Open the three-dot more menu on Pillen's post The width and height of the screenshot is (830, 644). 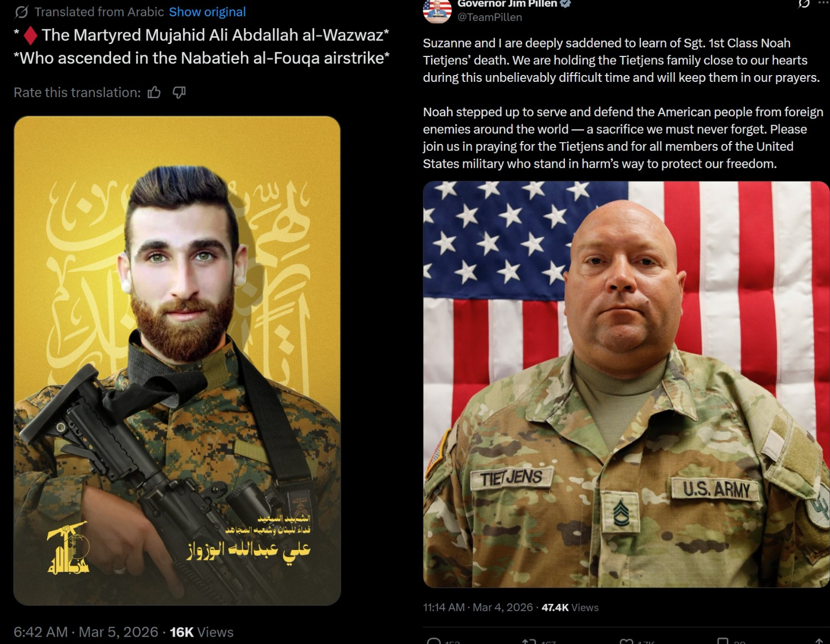[x=824, y=3]
